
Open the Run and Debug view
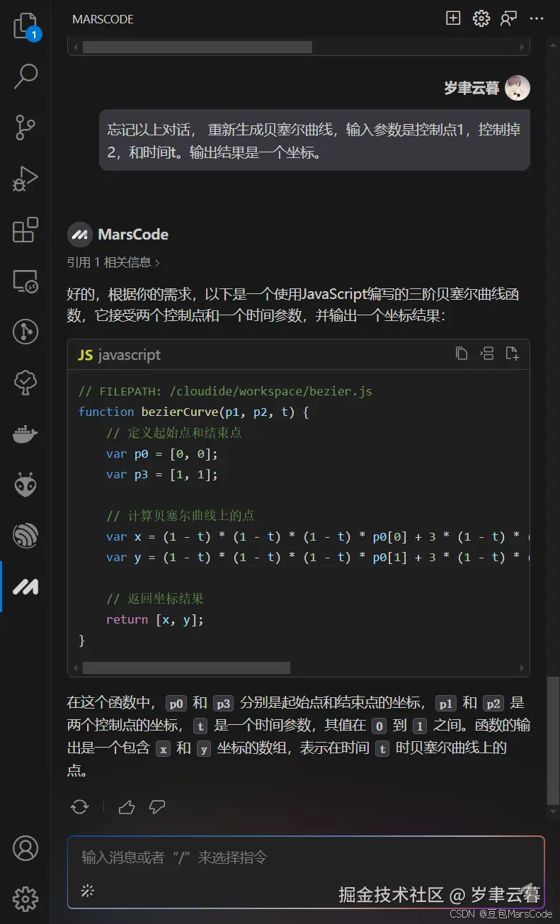[x=25, y=179]
